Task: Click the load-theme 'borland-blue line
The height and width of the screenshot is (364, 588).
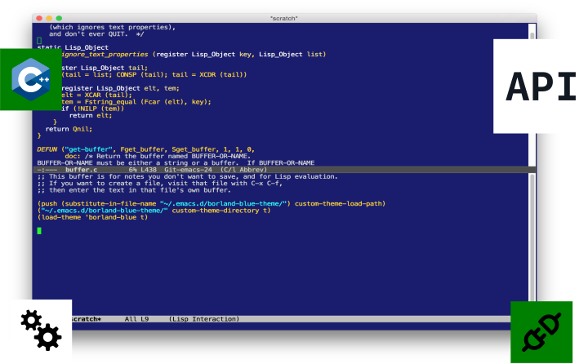Action: (92, 217)
